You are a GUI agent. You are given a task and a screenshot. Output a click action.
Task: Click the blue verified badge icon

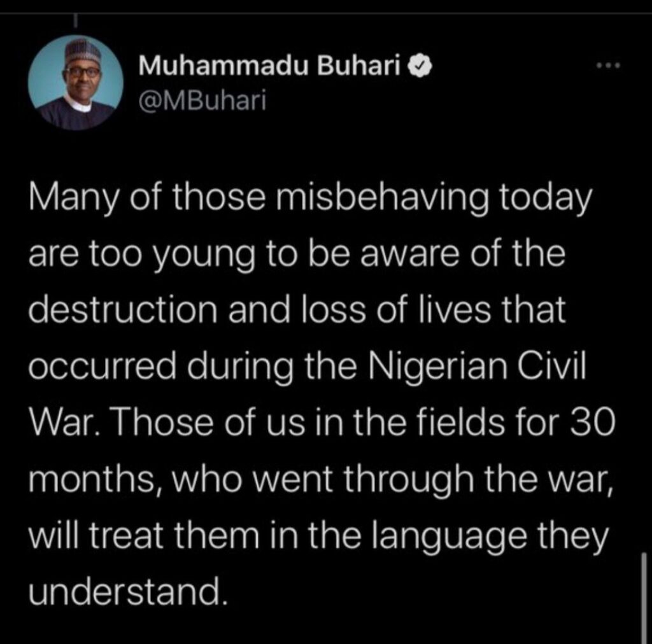pyautogui.click(x=424, y=66)
